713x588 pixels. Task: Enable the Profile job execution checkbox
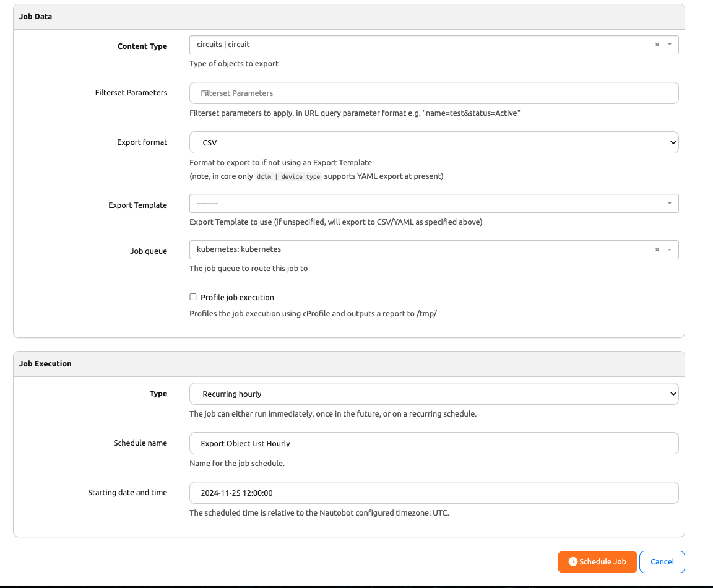192,296
